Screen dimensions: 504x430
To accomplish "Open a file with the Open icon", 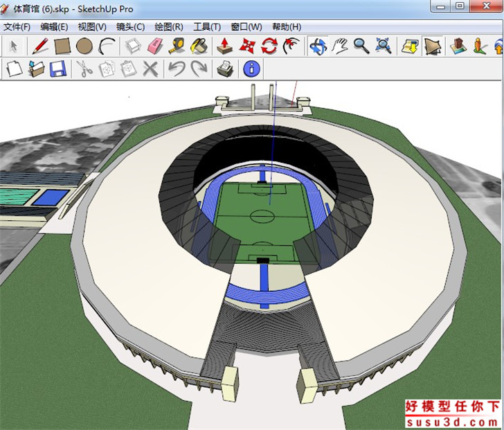I will (36, 69).
